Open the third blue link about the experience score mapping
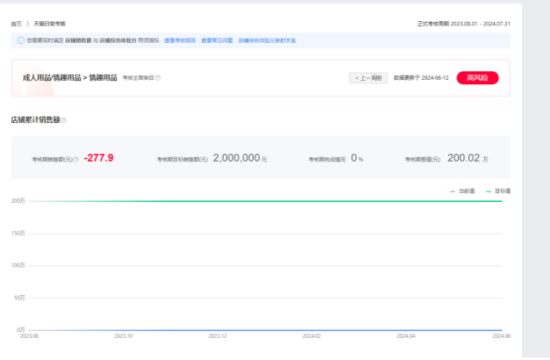Viewport: 550px width, 360px height. click(267, 41)
